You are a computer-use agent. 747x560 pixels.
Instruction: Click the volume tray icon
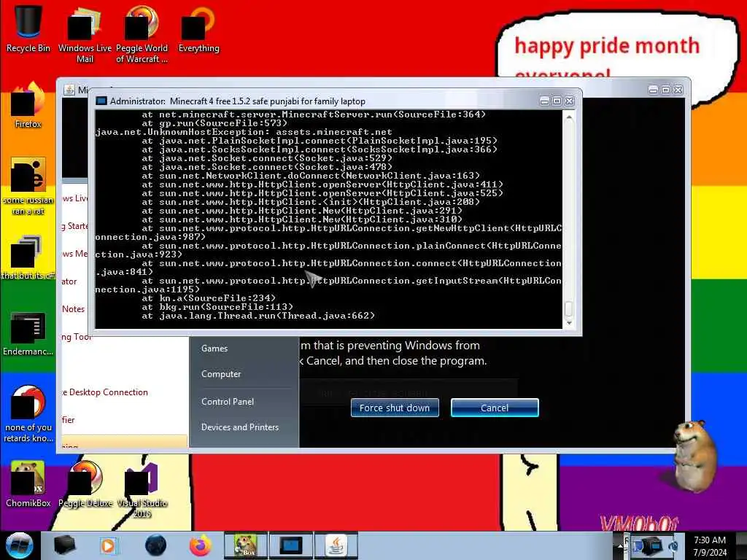pos(673,546)
